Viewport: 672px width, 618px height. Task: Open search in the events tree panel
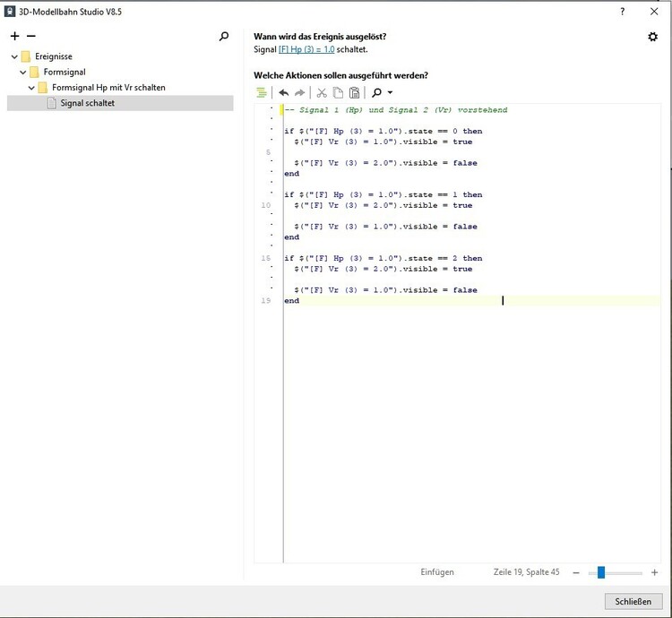click(x=224, y=37)
